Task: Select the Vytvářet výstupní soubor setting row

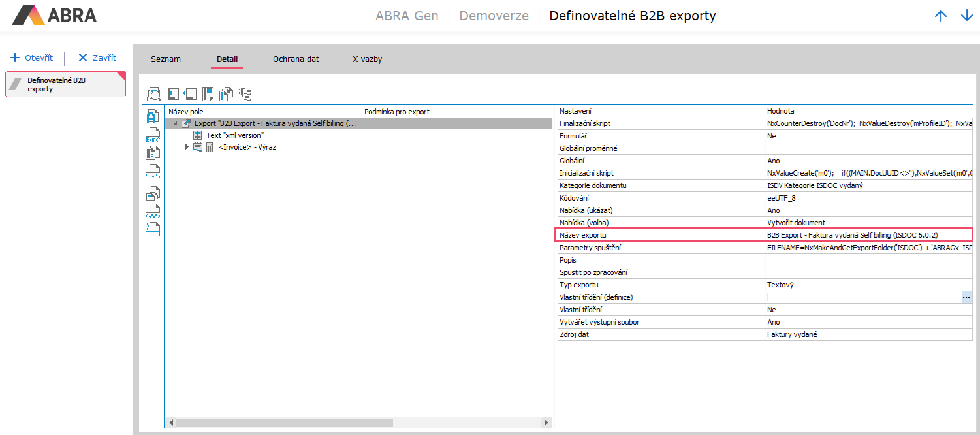Action: [x=765, y=322]
